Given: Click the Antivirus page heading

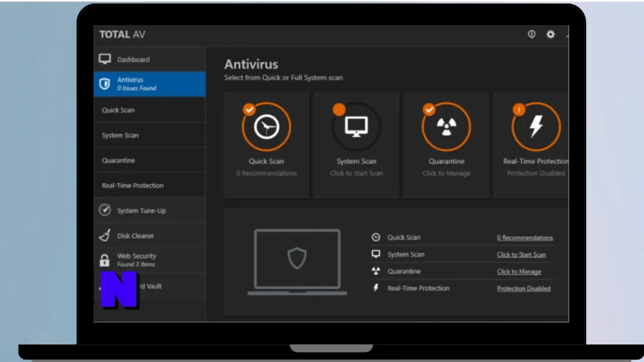Looking at the screenshot, I should [x=251, y=64].
